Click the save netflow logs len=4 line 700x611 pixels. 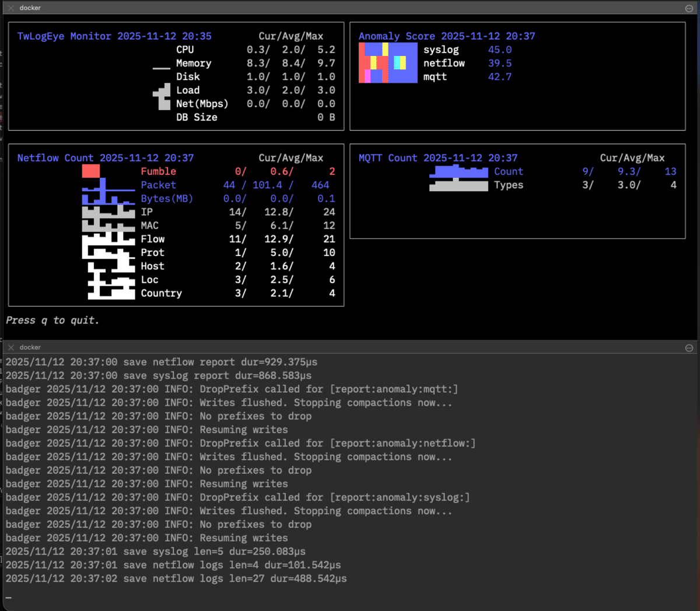tap(173, 565)
